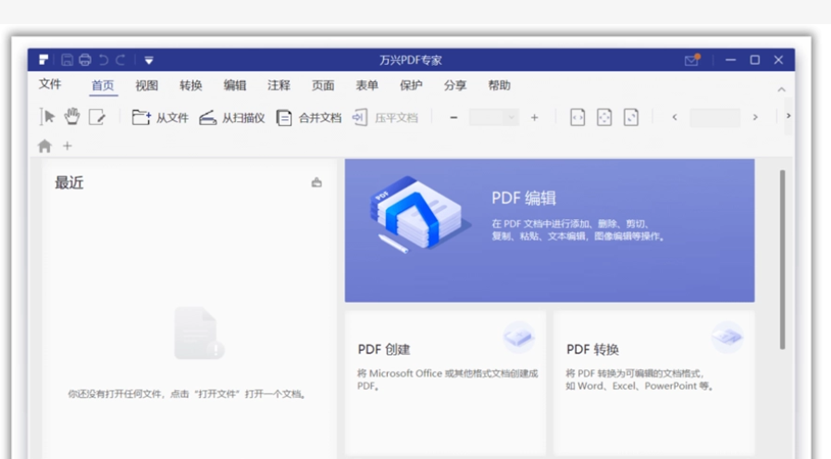Image resolution: width=831 pixels, height=459 pixels.
Task: Open the quick access customize dropdown arrow
Action: coord(149,60)
